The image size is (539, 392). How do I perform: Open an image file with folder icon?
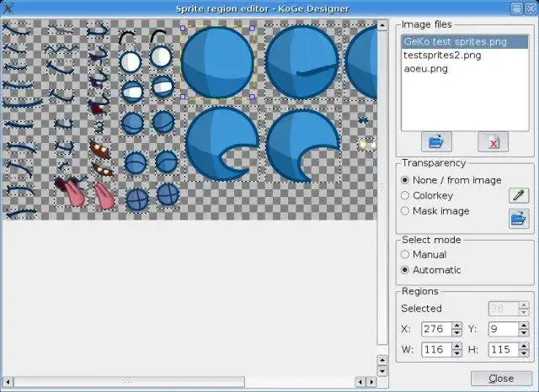click(x=436, y=142)
